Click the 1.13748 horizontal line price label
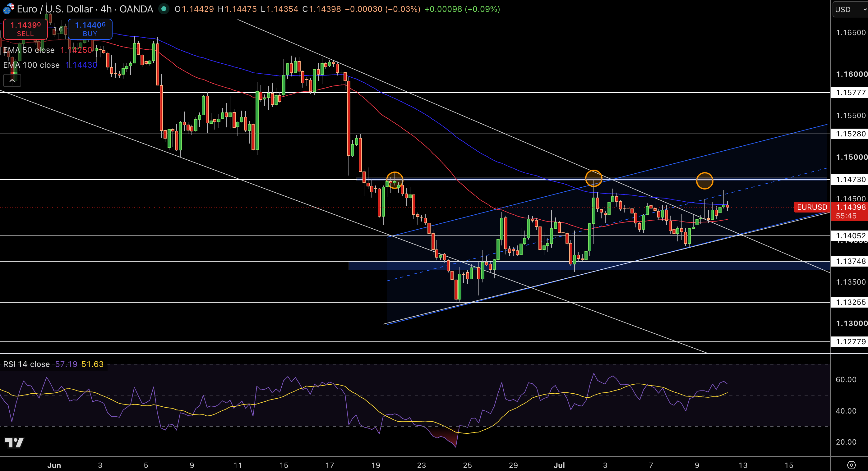The width and height of the screenshot is (868, 471). (x=849, y=261)
